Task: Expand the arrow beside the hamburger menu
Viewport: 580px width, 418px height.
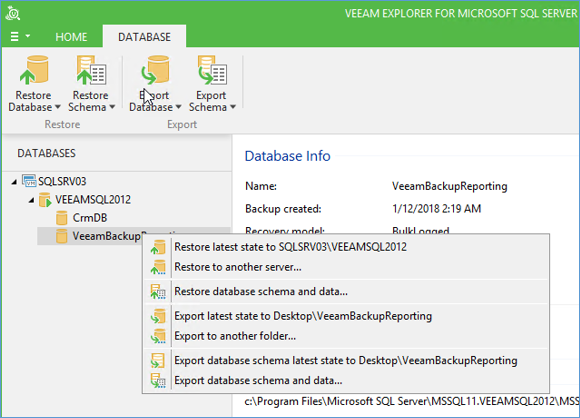Action: [x=28, y=36]
